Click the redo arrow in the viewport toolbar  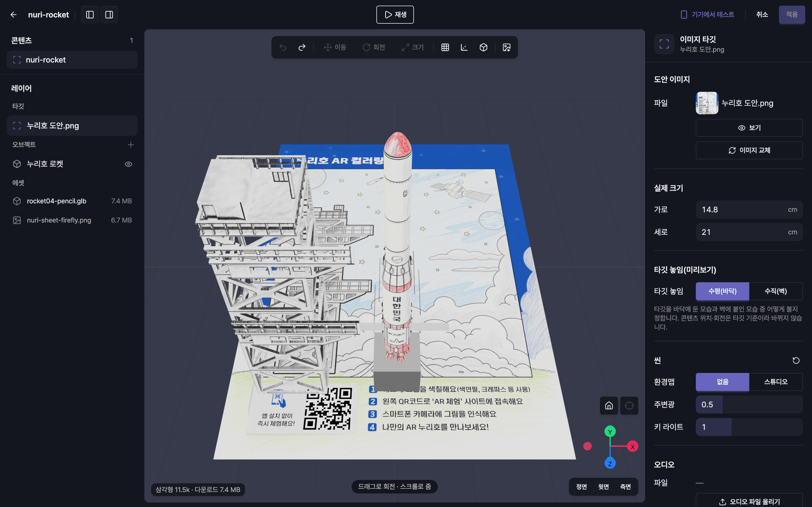point(302,47)
